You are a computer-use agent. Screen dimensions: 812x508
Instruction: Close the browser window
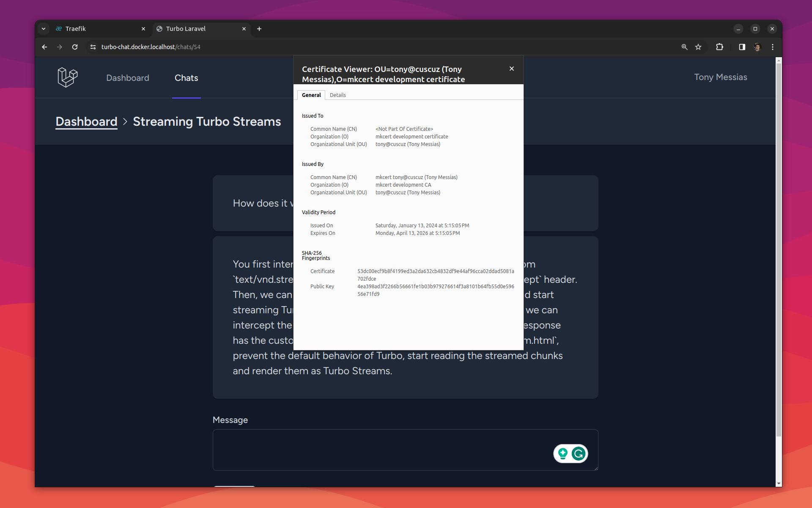[772, 29]
